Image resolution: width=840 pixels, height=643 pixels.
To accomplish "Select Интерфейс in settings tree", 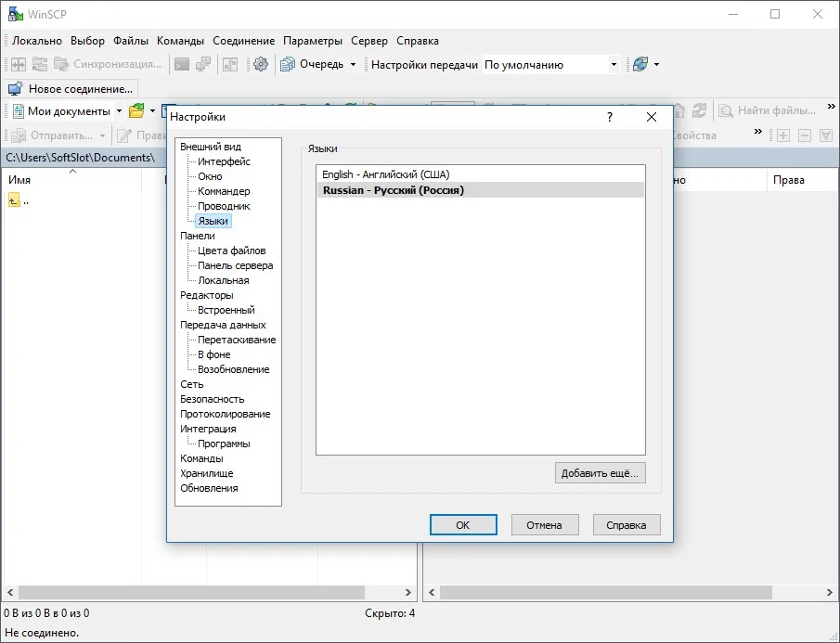I will (224, 161).
